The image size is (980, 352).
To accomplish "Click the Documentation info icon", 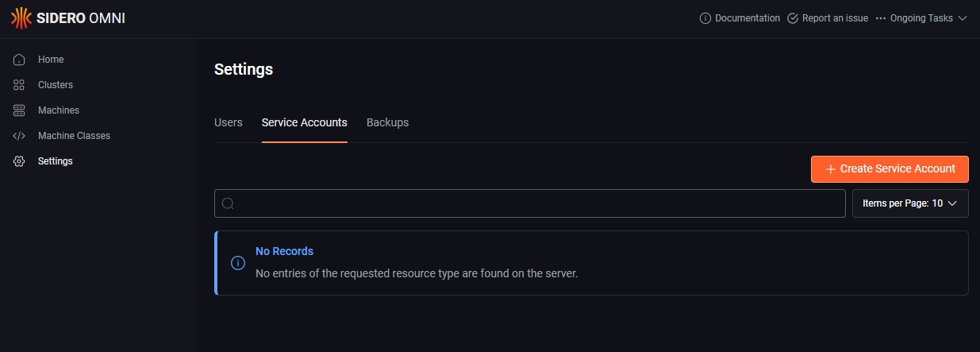I will [x=705, y=18].
